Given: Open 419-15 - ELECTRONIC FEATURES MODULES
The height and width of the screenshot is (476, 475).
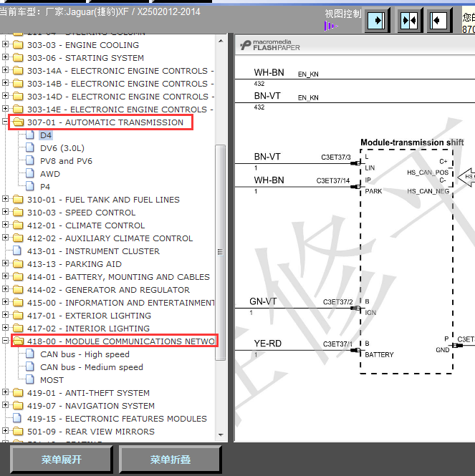Looking at the screenshot, I should [x=117, y=419].
